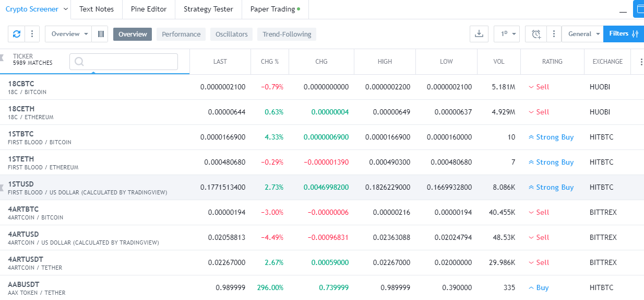
Task: Expand the General filter preset dropdown
Action: [583, 34]
